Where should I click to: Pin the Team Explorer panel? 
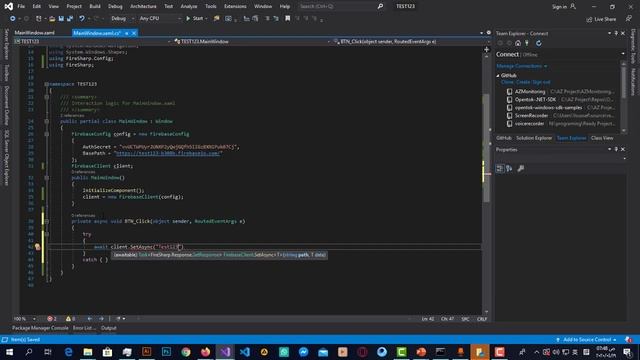tap(616, 33)
